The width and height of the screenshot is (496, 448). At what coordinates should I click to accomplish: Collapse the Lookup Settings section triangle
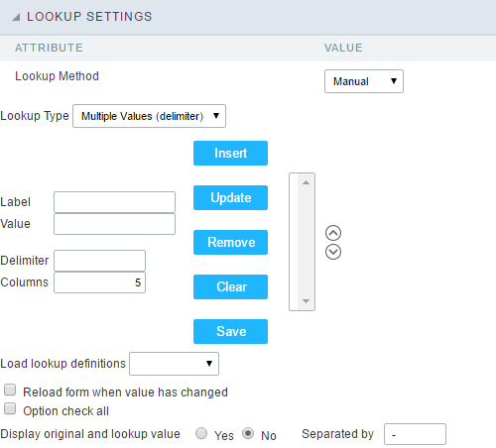pyautogui.click(x=16, y=17)
